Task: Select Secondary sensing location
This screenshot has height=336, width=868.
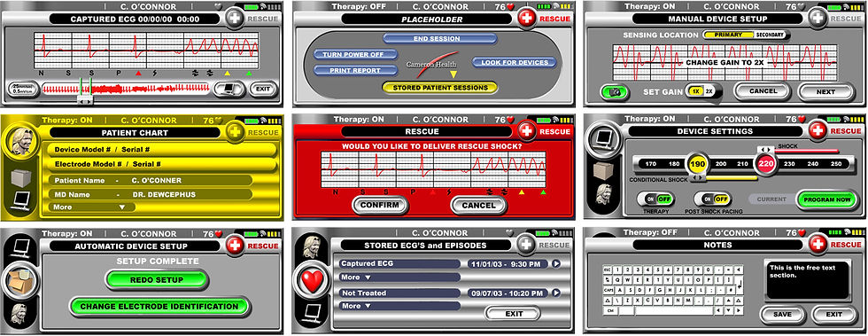Action: pyautogui.click(x=770, y=35)
